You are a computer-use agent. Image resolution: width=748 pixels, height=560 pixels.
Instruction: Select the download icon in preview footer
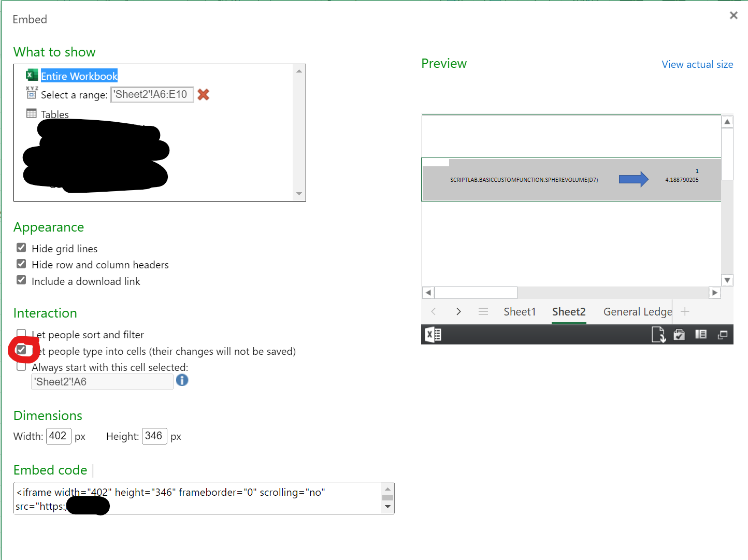(x=658, y=334)
